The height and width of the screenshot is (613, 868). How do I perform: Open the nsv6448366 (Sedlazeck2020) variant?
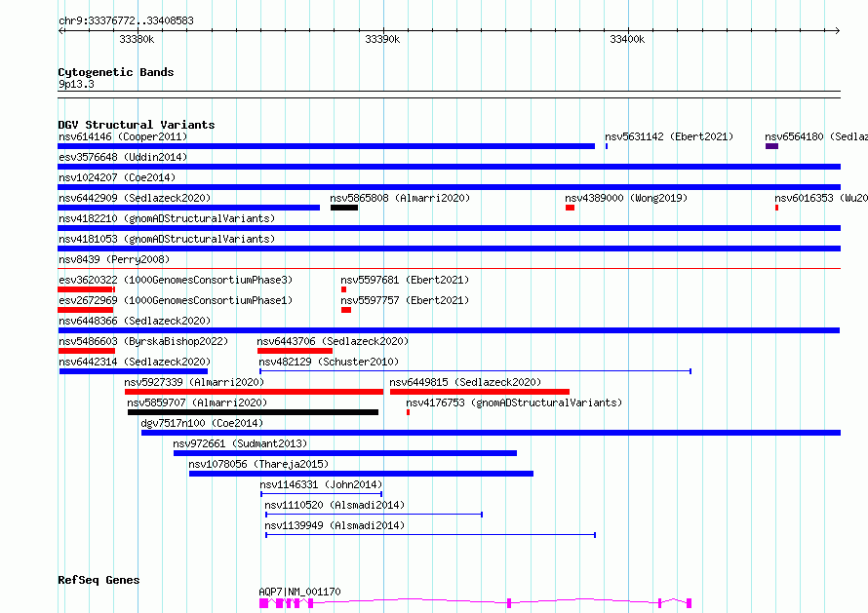pos(449,330)
